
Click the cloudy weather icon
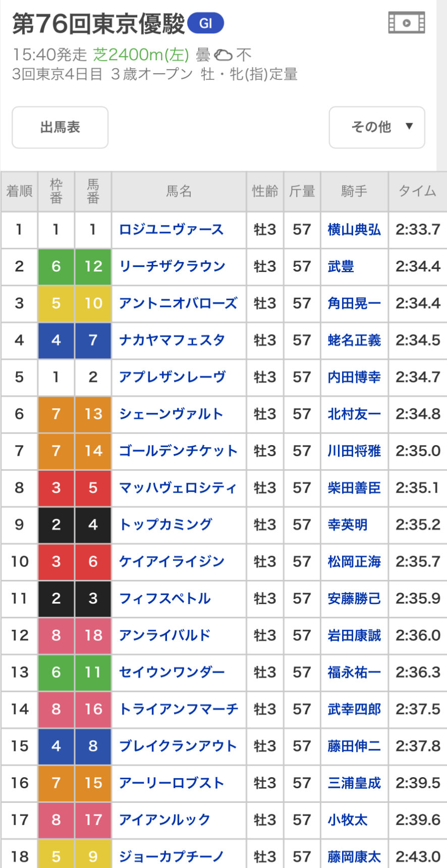pyautogui.click(x=223, y=55)
